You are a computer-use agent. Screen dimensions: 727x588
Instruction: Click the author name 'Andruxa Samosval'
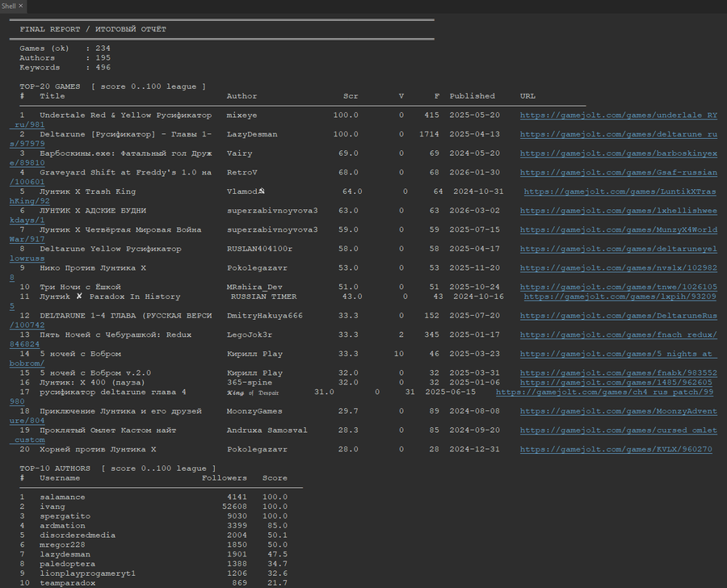point(267,430)
